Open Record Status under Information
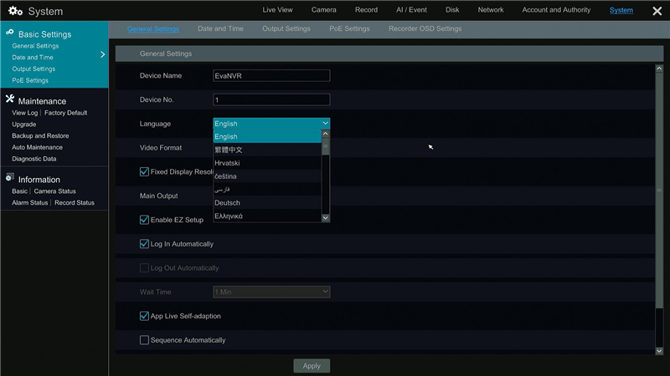 click(x=74, y=203)
